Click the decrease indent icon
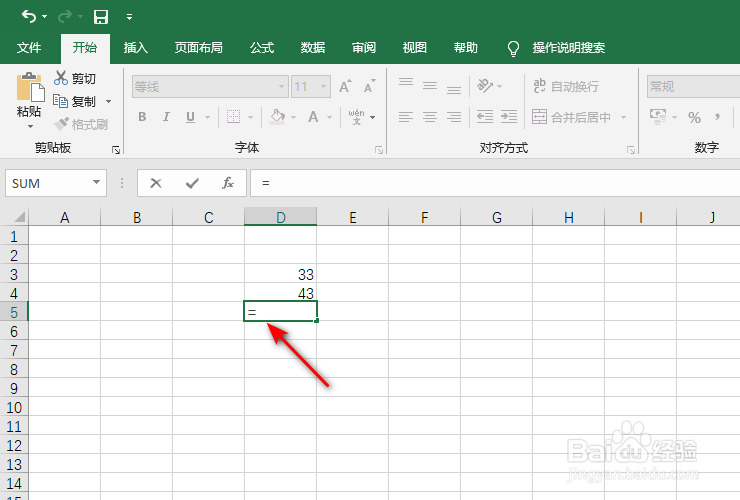The height and width of the screenshot is (500, 740). tap(485, 117)
